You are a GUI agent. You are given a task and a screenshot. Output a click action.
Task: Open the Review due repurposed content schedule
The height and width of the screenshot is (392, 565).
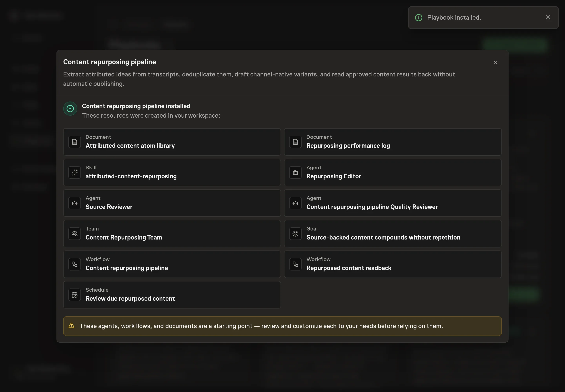click(172, 295)
